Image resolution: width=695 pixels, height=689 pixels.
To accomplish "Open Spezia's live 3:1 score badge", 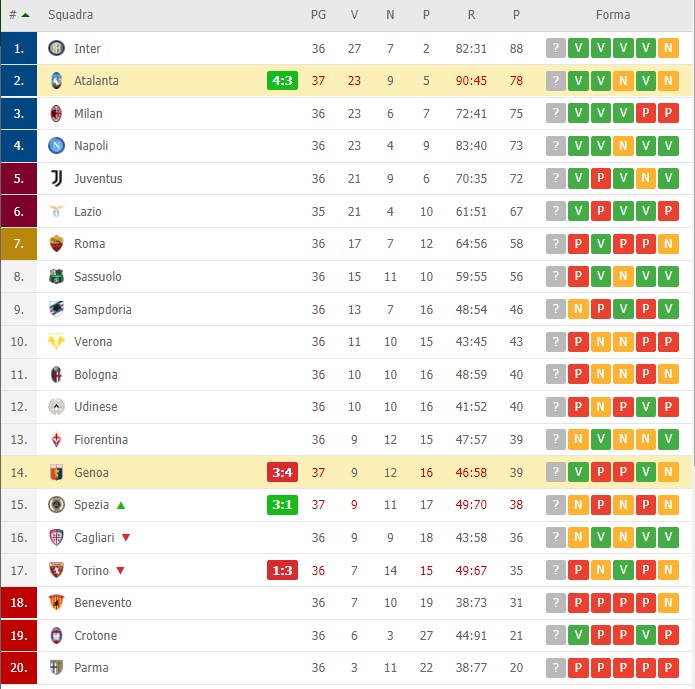I will [x=282, y=505].
